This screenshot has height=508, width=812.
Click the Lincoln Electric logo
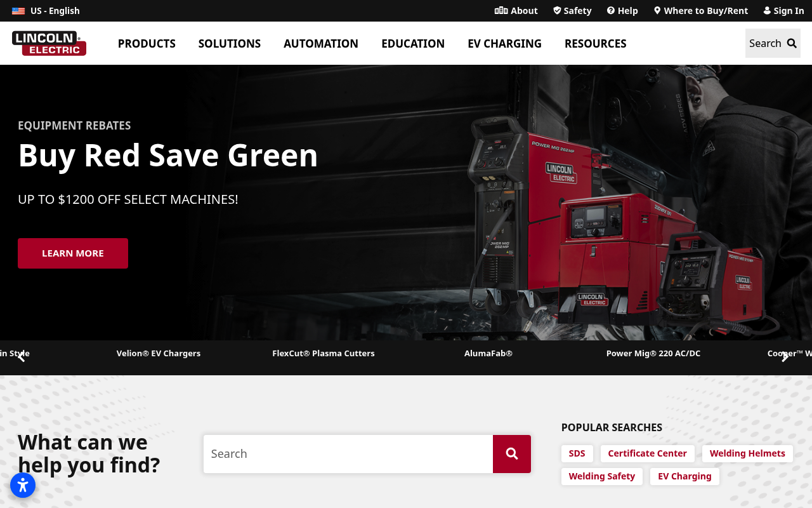49,43
